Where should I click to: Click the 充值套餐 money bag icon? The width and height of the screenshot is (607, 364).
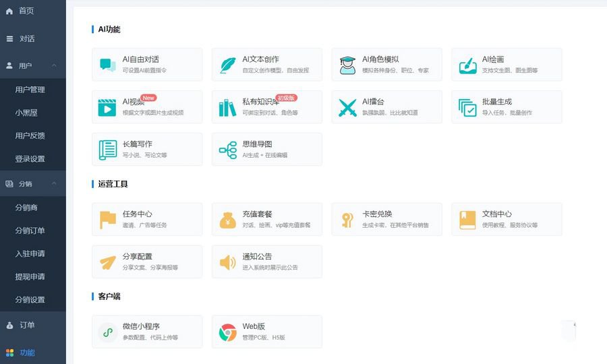tap(228, 220)
